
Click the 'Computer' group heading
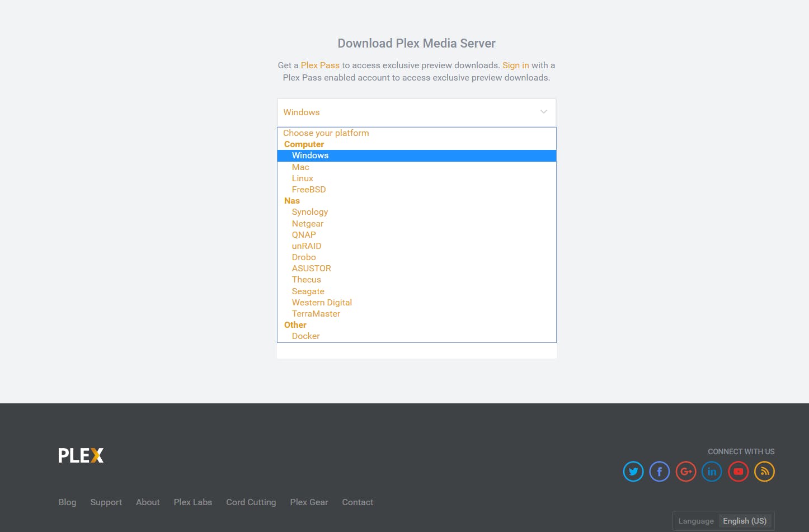(304, 144)
